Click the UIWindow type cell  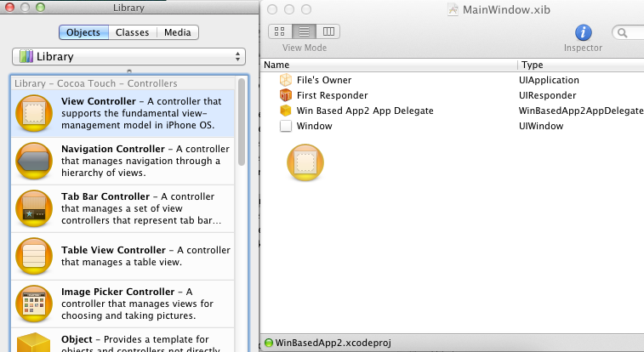[x=541, y=126]
